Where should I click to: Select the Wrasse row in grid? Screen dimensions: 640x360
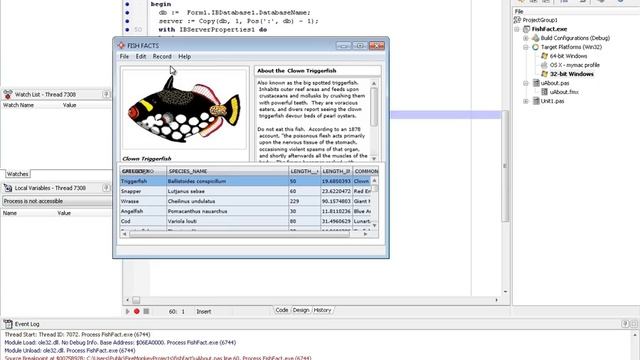245,201
